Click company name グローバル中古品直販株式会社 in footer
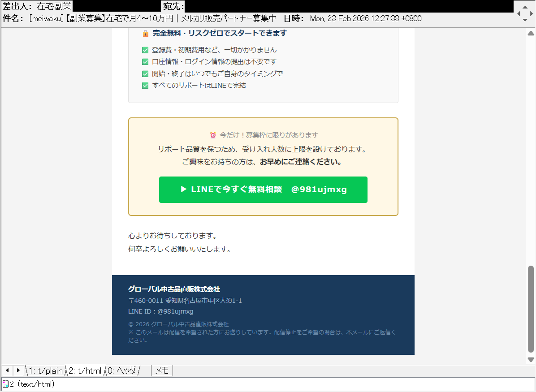This screenshot has width=536, height=392. pyautogui.click(x=174, y=289)
